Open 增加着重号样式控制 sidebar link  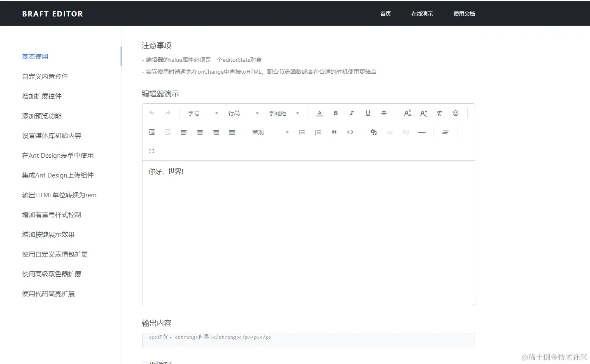[51, 215]
